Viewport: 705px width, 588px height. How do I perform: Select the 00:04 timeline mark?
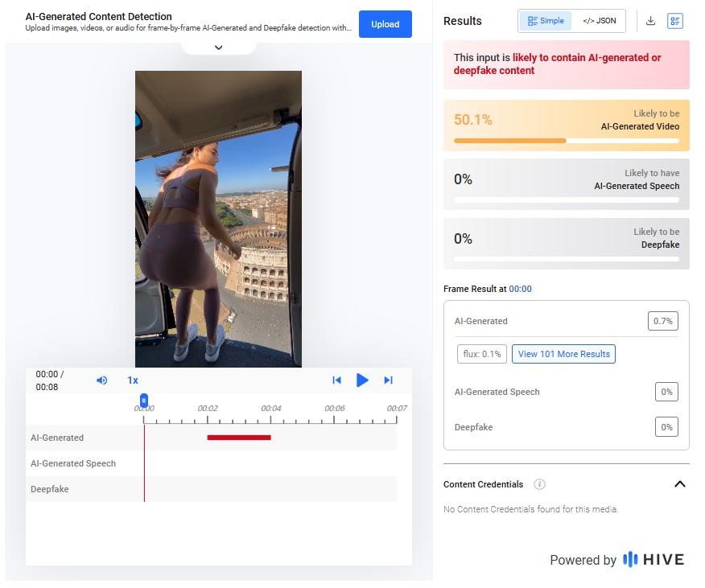[x=270, y=408]
